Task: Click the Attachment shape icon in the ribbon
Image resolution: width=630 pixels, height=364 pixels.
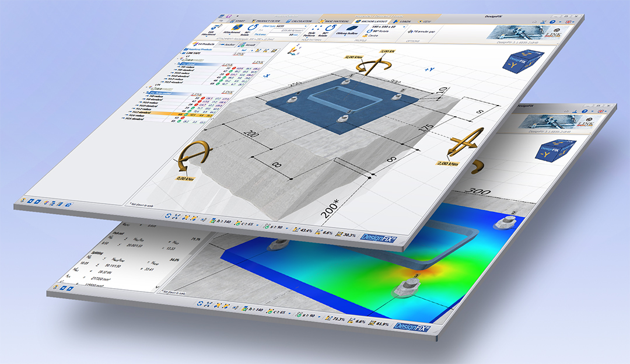Action: (x=236, y=28)
